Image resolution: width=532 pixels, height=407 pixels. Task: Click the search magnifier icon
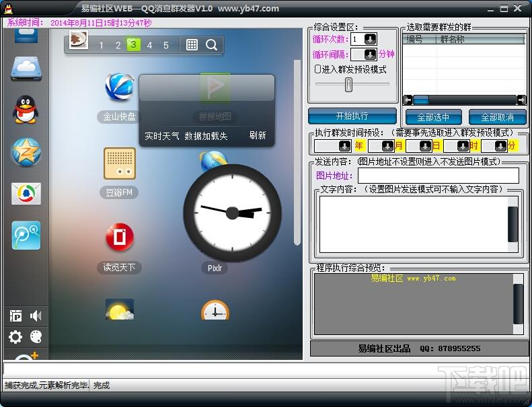point(211,45)
